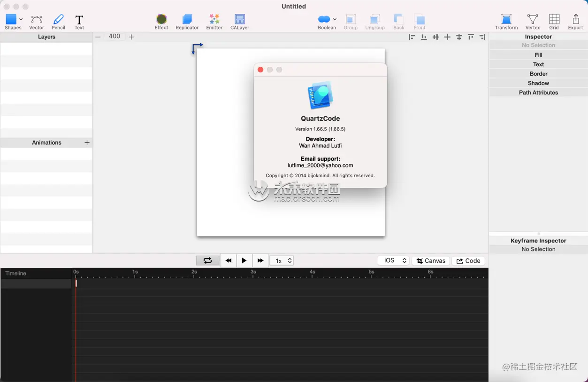Align selected layers to left edge
588x382 pixels.
click(412, 37)
